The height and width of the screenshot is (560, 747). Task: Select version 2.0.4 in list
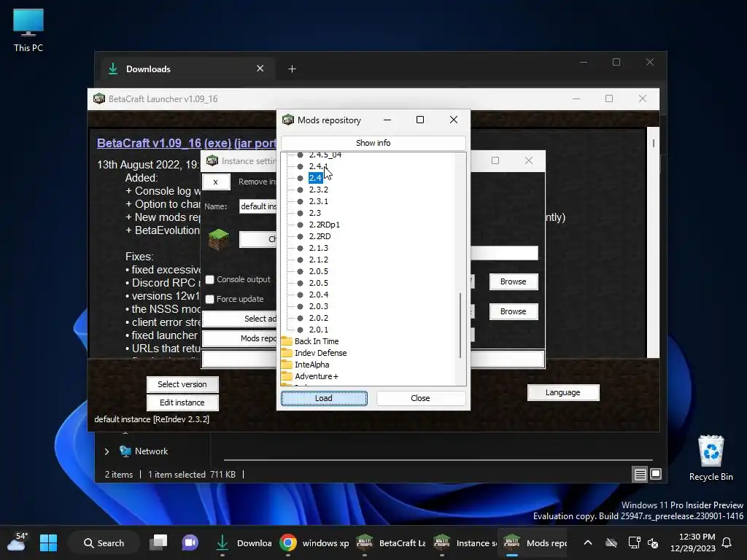click(319, 295)
